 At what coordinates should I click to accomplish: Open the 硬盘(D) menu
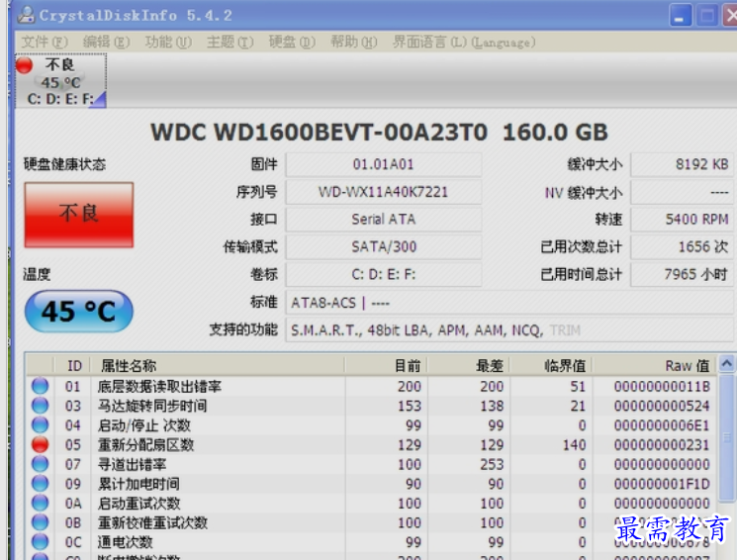pyautogui.click(x=292, y=43)
